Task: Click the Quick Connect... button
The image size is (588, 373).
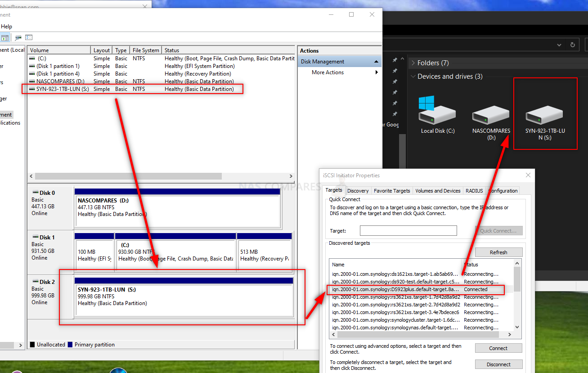Action: (498, 231)
